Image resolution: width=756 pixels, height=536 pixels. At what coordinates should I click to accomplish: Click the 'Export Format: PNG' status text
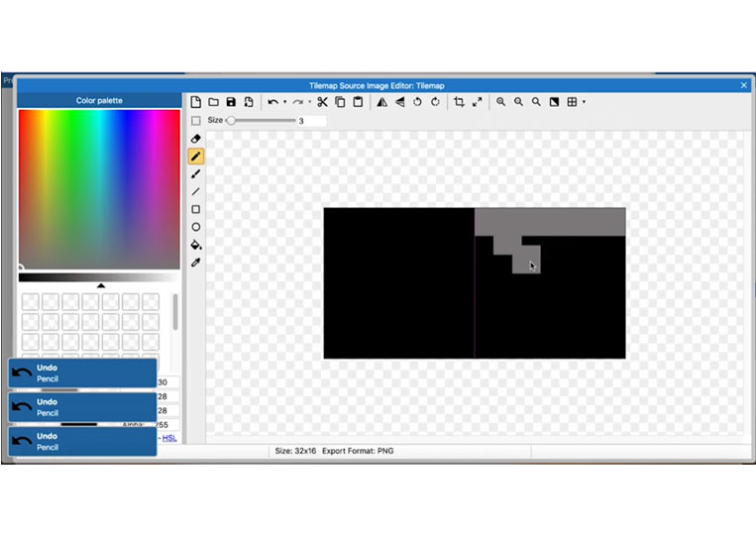(358, 451)
